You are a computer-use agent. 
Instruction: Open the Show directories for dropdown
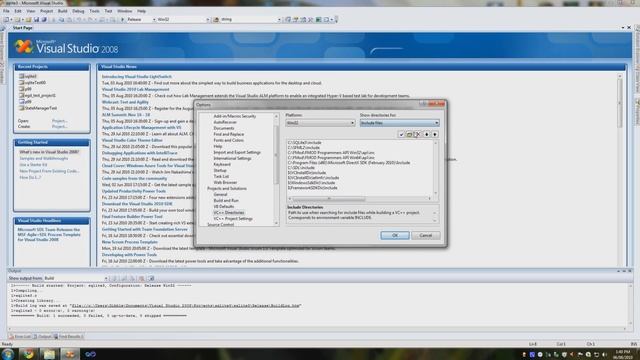[399, 123]
